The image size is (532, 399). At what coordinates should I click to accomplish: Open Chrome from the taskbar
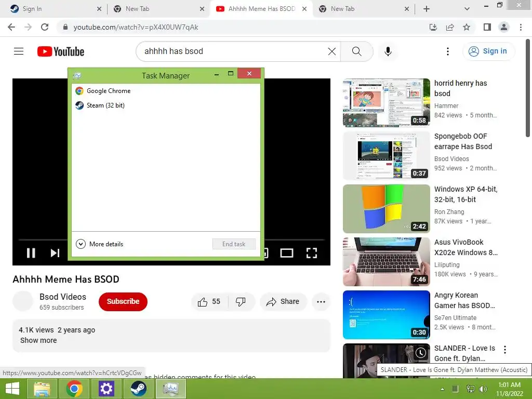click(74, 389)
